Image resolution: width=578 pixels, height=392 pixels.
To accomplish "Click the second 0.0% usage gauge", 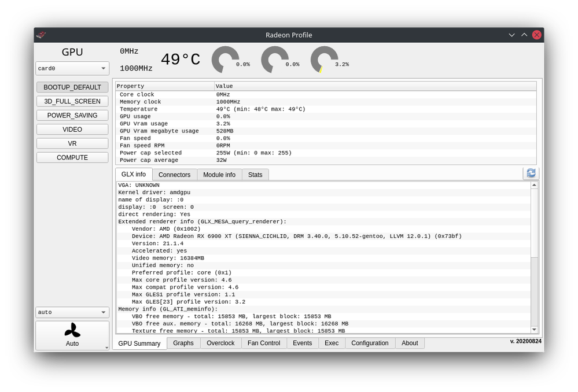I will pos(275,60).
